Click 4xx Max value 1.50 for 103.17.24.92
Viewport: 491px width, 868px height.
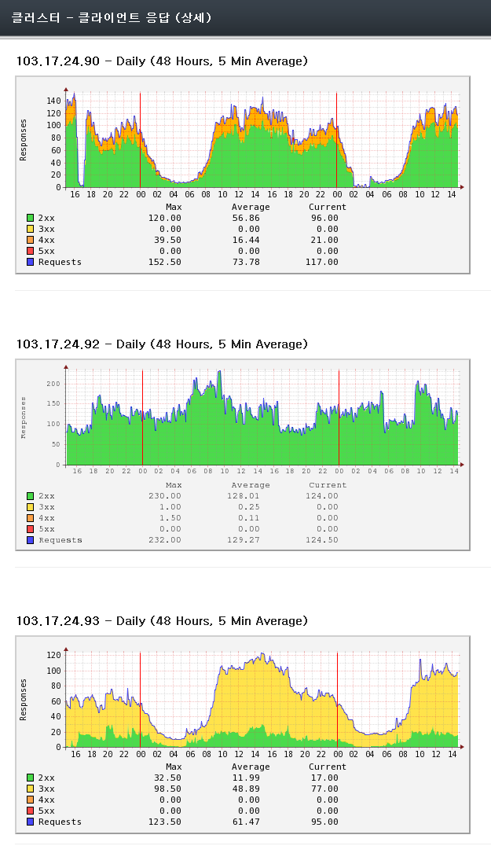(170, 518)
